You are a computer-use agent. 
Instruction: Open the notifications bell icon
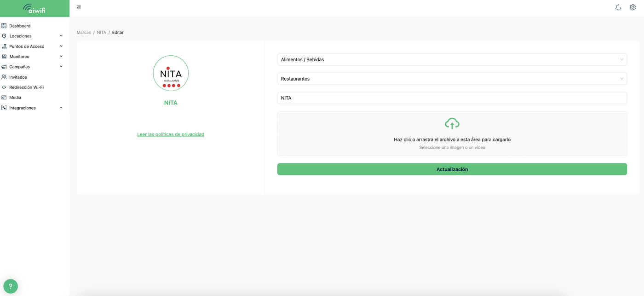[x=618, y=7]
